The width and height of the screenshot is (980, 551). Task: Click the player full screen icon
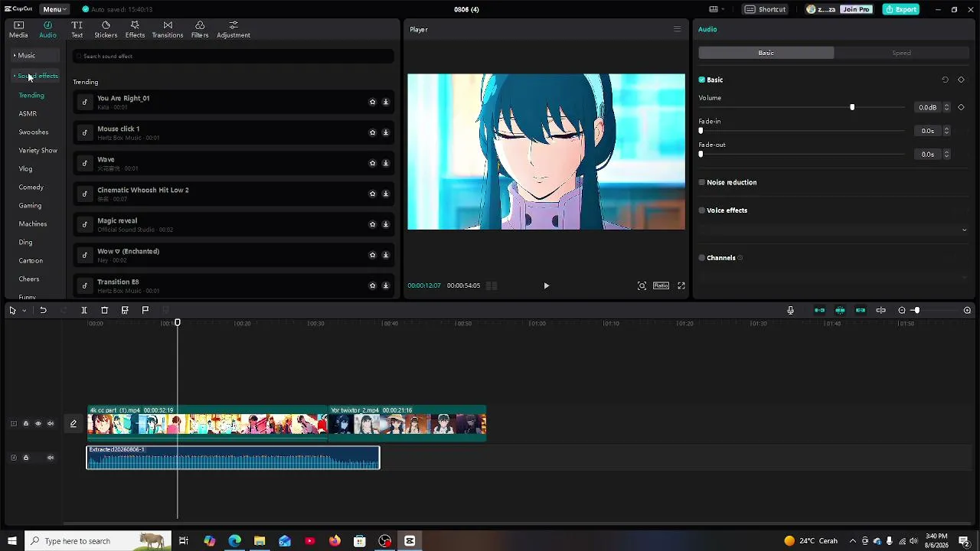(x=681, y=285)
